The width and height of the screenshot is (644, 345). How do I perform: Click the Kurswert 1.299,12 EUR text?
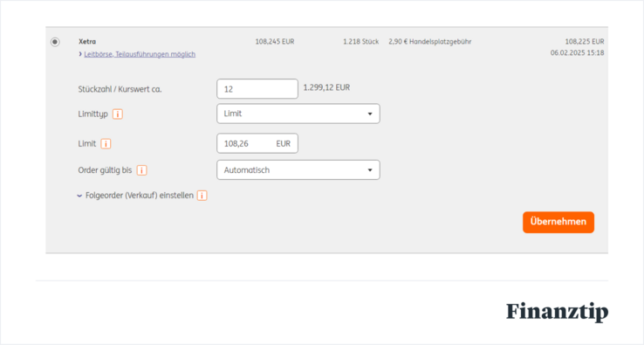[x=326, y=87]
